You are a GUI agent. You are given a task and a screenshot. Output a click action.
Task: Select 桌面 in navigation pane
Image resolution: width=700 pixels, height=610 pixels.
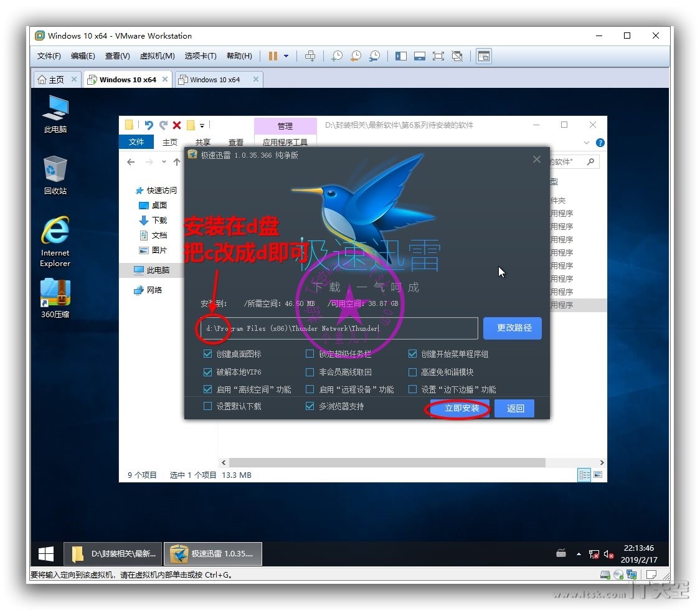[x=153, y=206]
